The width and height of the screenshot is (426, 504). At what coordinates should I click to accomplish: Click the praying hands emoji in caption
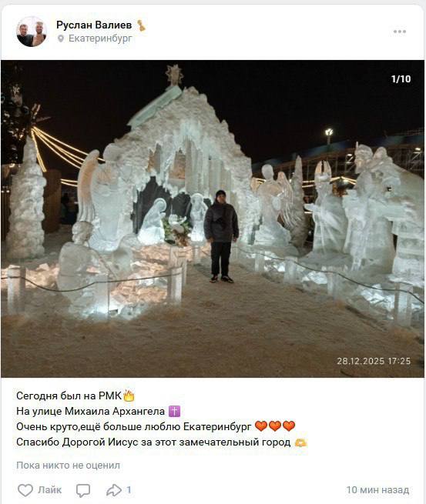click(x=301, y=442)
